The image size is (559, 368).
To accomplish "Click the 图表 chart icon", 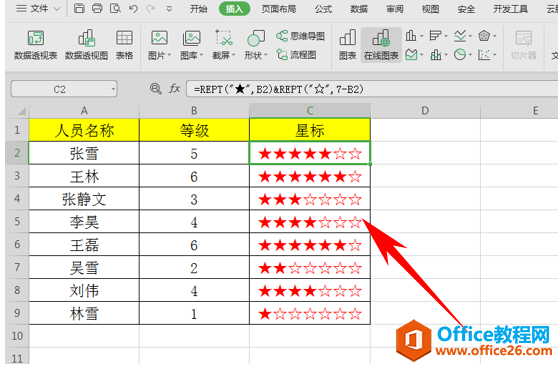I will [348, 45].
